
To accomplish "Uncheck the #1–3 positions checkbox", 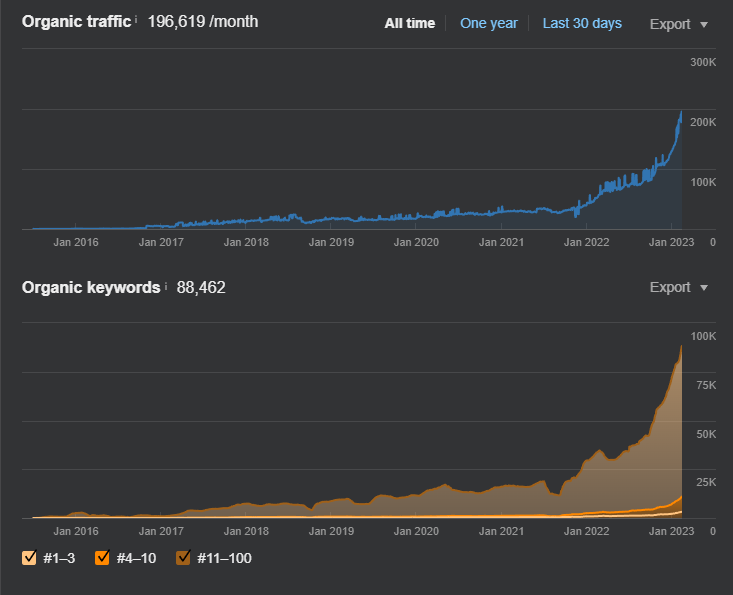I will [x=29, y=558].
